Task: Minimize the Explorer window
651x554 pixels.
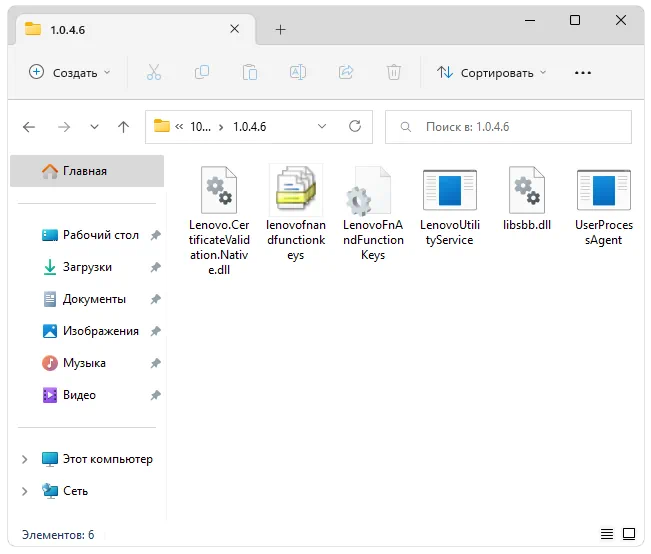Action: (x=530, y=20)
